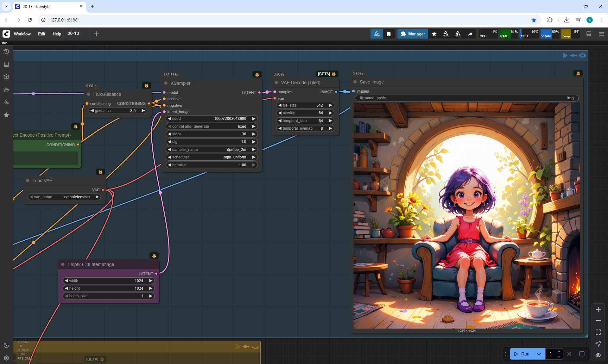Image resolution: width=608 pixels, height=364 pixels.
Task: Open the queue history sidebar icon
Action: click(6, 52)
